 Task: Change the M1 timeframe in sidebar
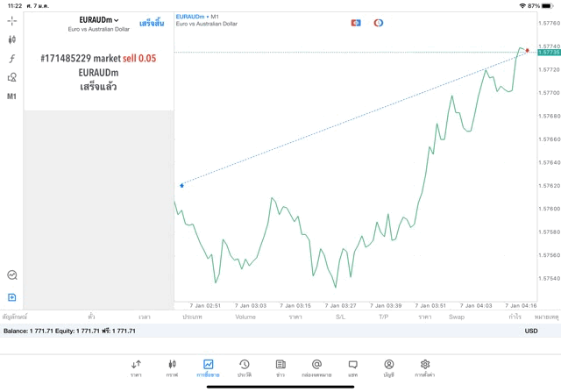(x=12, y=96)
